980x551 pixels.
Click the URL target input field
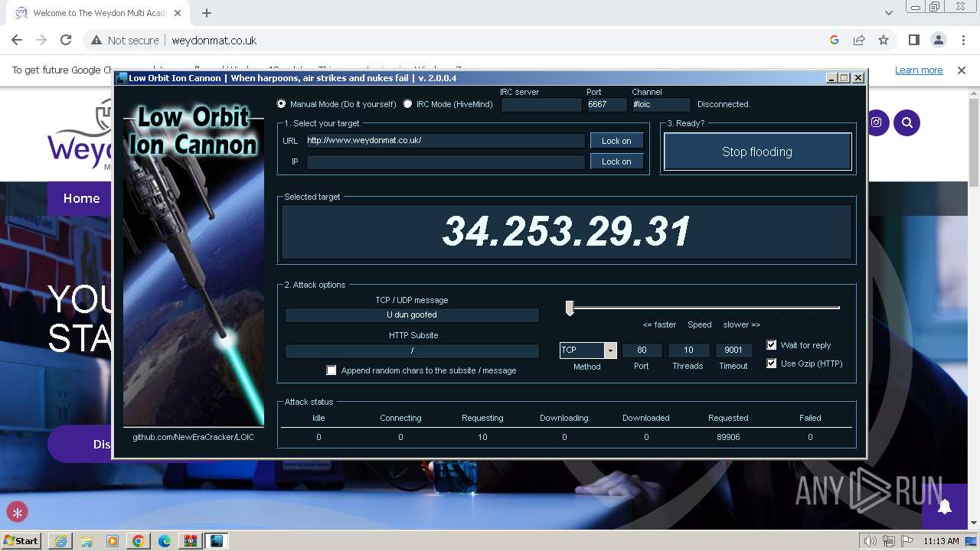(x=446, y=141)
